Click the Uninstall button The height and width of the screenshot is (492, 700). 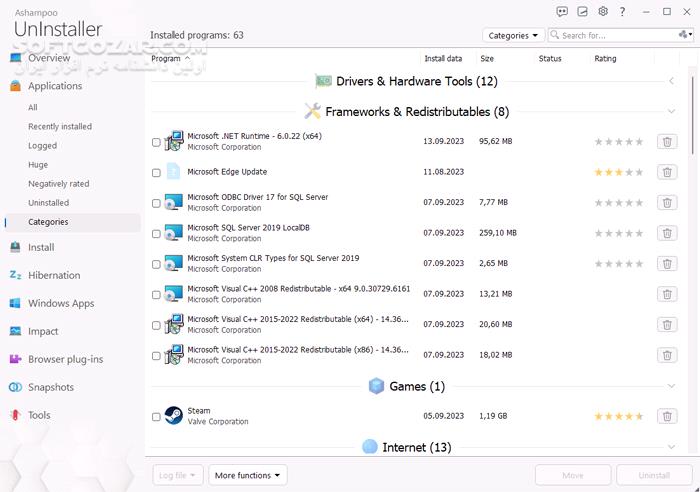(x=654, y=475)
